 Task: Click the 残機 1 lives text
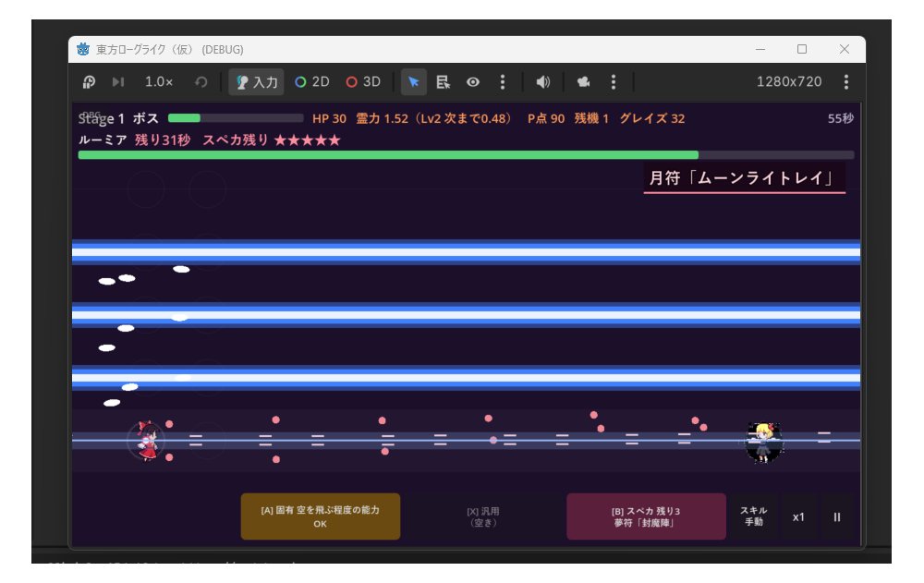click(x=591, y=118)
